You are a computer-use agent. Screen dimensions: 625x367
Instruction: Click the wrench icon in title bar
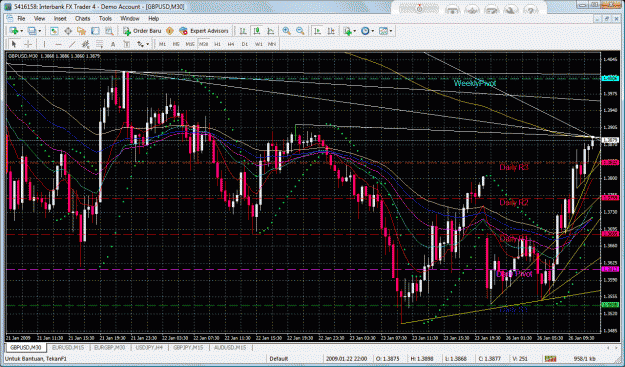[x=511, y=9]
